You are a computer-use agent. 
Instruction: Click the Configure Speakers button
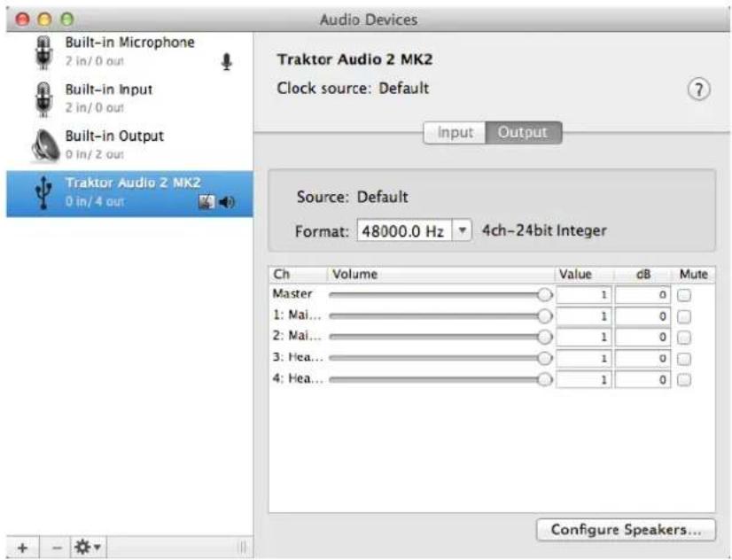tap(626, 530)
